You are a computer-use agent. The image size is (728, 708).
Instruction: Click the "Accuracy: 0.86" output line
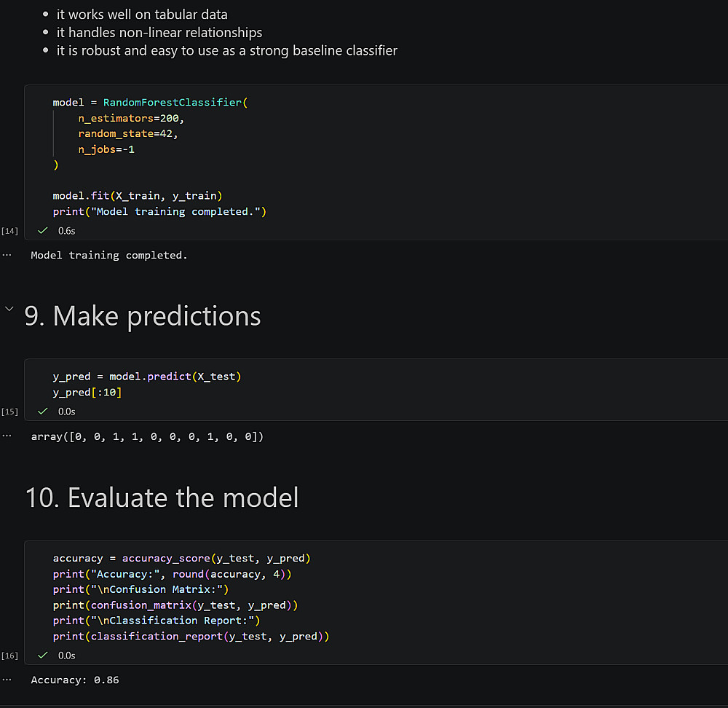(x=75, y=680)
